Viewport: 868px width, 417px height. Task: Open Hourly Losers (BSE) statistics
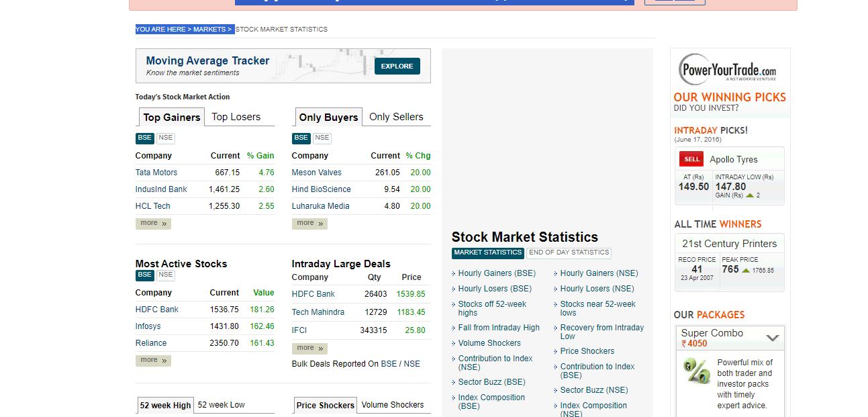[x=495, y=289]
